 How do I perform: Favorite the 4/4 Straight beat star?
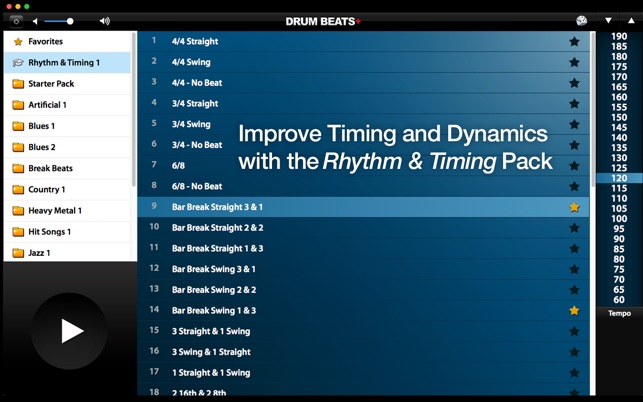pos(574,41)
